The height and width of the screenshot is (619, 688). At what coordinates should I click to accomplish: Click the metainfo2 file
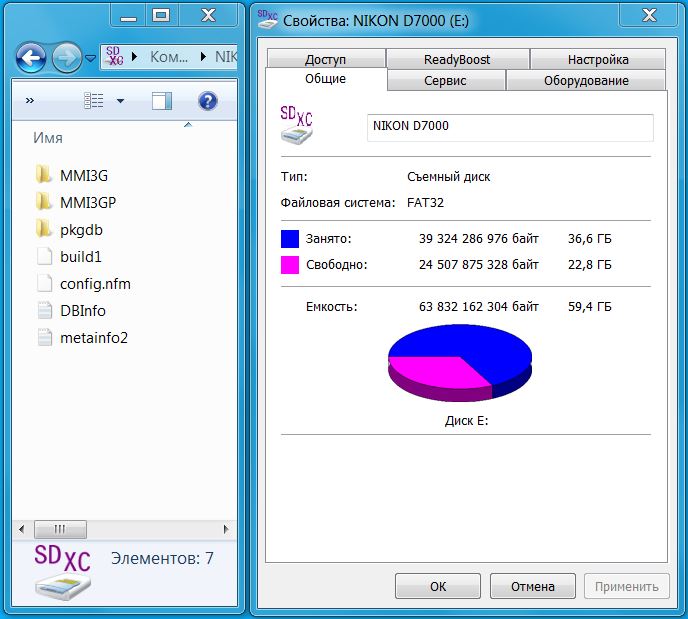click(x=93, y=337)
